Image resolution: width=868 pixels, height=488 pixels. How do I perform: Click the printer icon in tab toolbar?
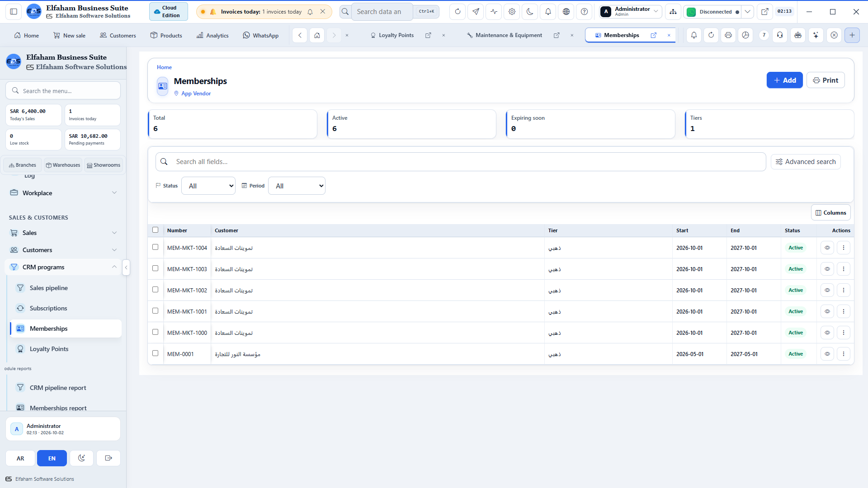(728, 35)
